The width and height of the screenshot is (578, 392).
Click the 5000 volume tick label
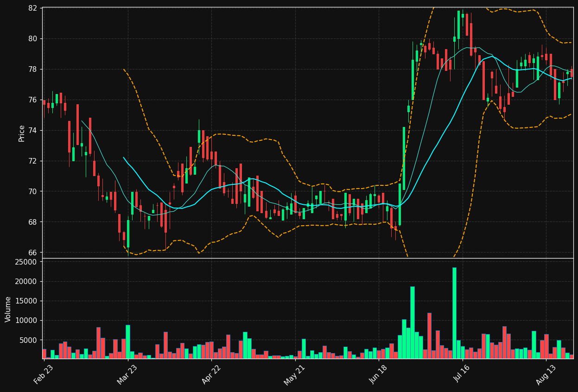click(x=28, y=340)
